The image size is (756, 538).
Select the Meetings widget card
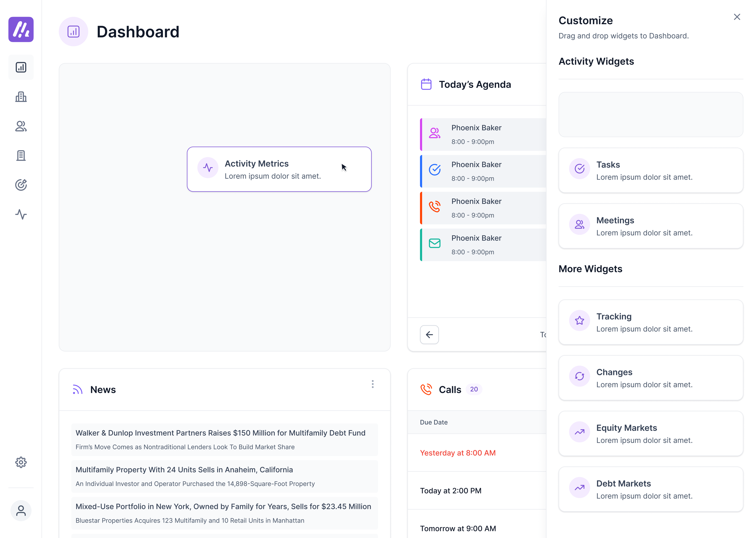(650, 226)
